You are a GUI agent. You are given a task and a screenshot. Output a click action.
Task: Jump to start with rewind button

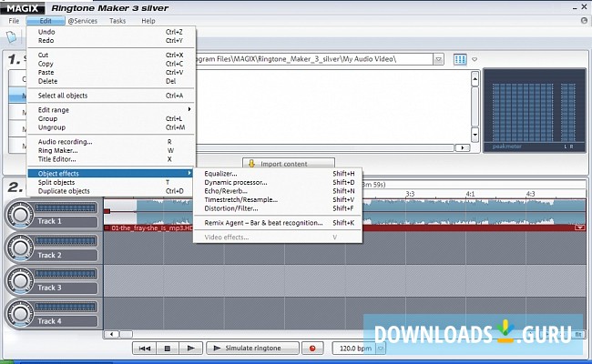[145, 349]
